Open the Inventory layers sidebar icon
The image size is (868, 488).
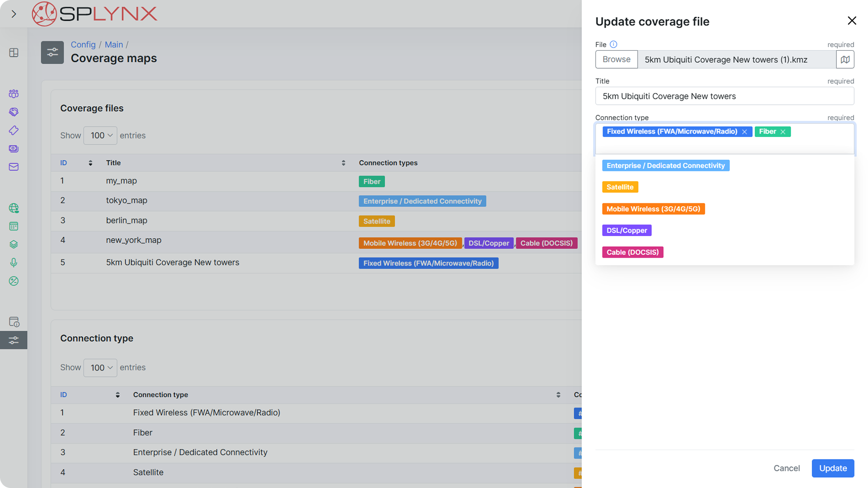[x=14, y=244]
